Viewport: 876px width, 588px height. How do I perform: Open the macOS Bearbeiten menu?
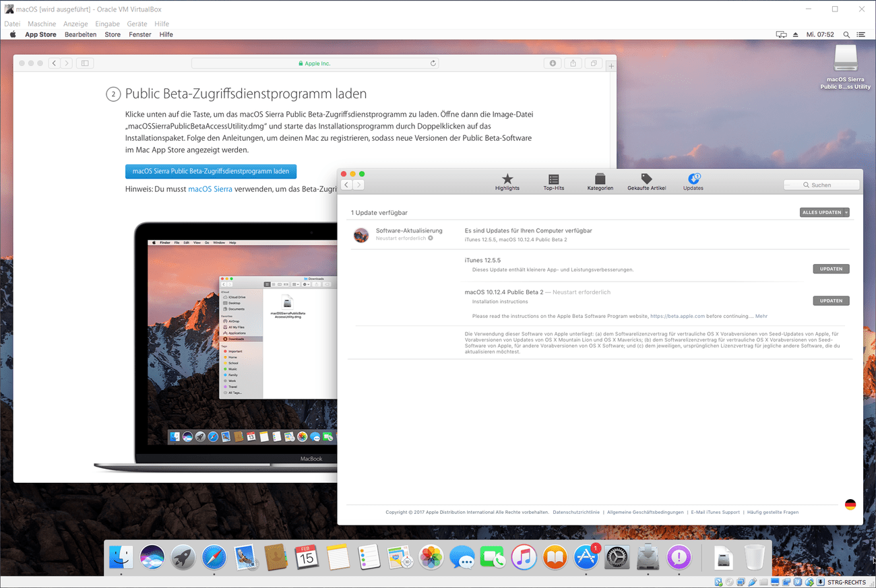pos(80,34)
